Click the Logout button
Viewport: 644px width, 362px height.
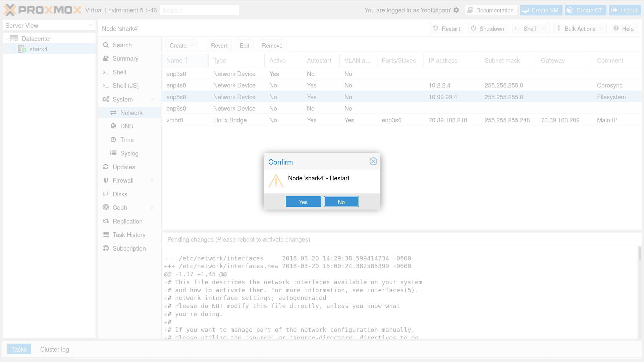click(x=625, y=10)
